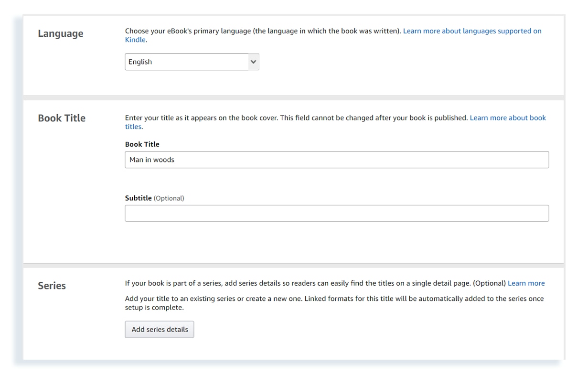Click the titles link text
The image size is (588, 374).
[x=133, y=127]
